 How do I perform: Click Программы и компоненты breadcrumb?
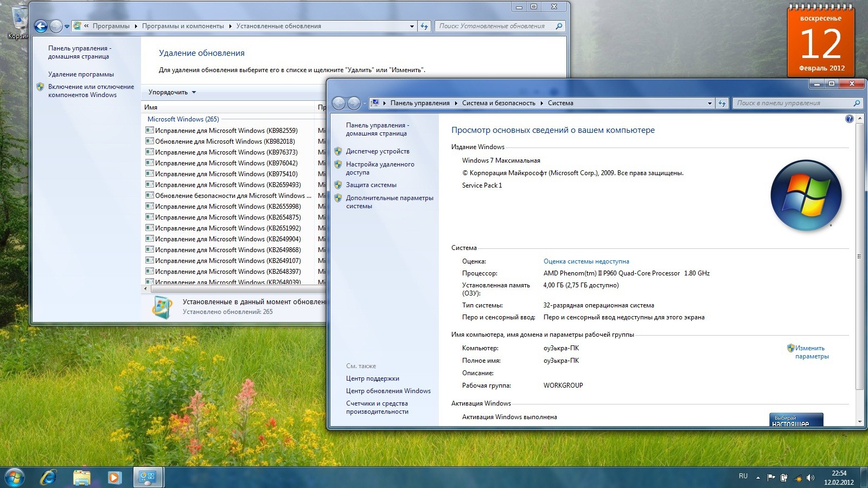coord(183,26)
